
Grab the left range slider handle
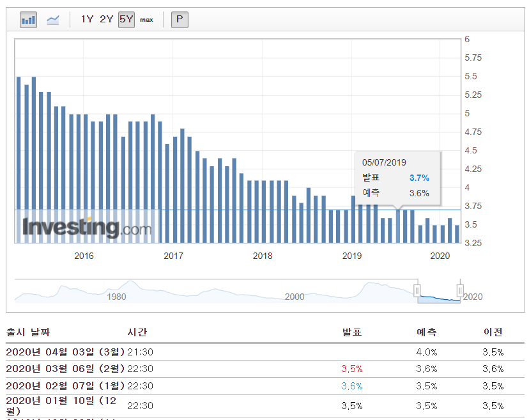pyautogui.click(x=417, y=290)
